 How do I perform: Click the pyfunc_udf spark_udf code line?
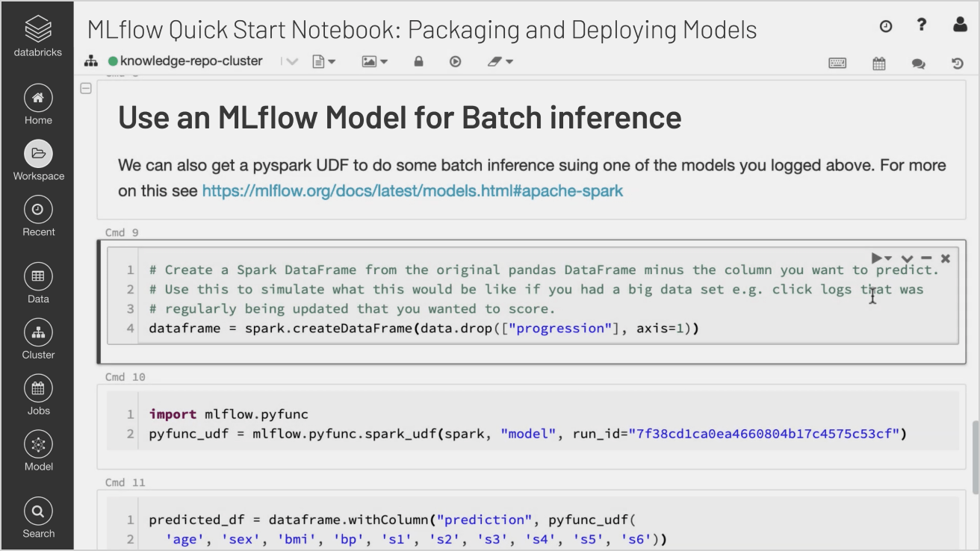(527, 433)
